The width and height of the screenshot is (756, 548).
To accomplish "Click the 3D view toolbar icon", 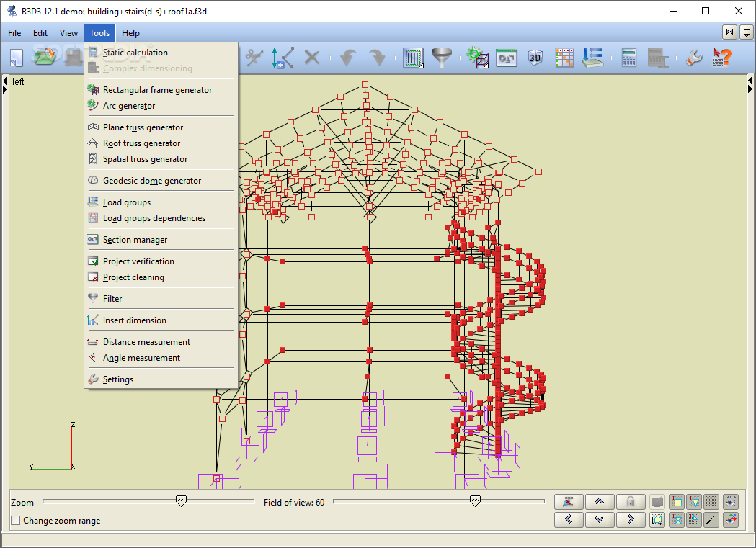I will click(535, 58).
